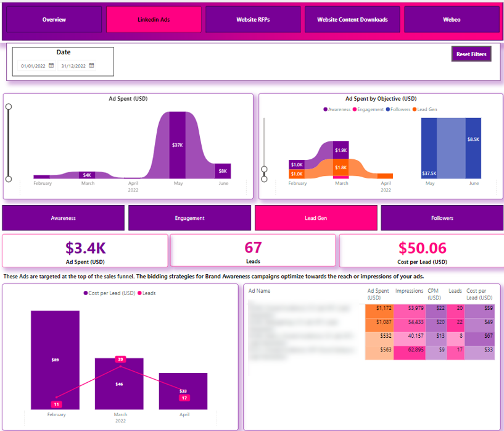The width and height of the screenshot is (504, 431).
Task: Click the Leads legend marker in bottom chart
Action: (x=139, y=293)
